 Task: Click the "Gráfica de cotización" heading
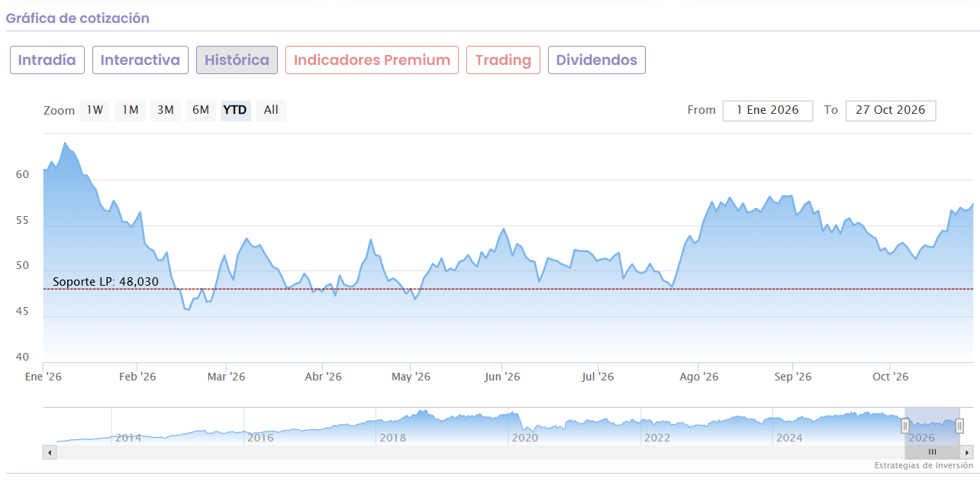pos(78,18)
